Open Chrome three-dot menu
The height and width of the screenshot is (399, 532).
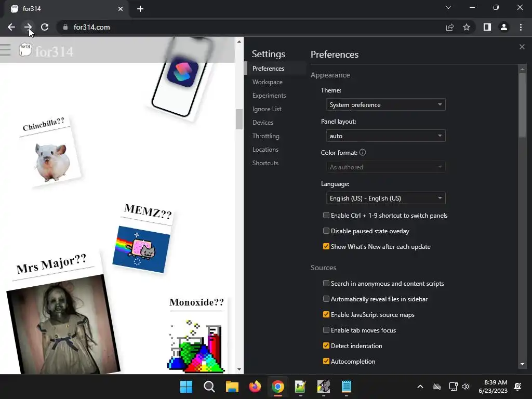point(521,27)
